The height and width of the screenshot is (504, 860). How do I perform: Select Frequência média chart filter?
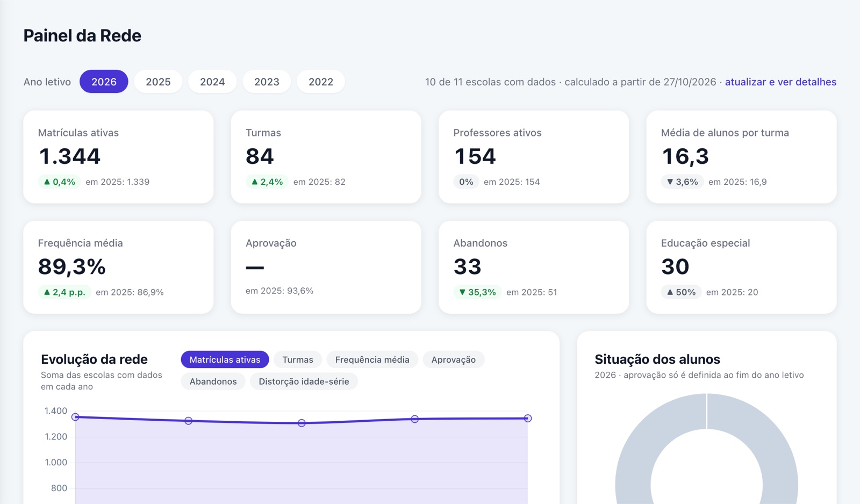pyautogui.click(x=372, y=359)
